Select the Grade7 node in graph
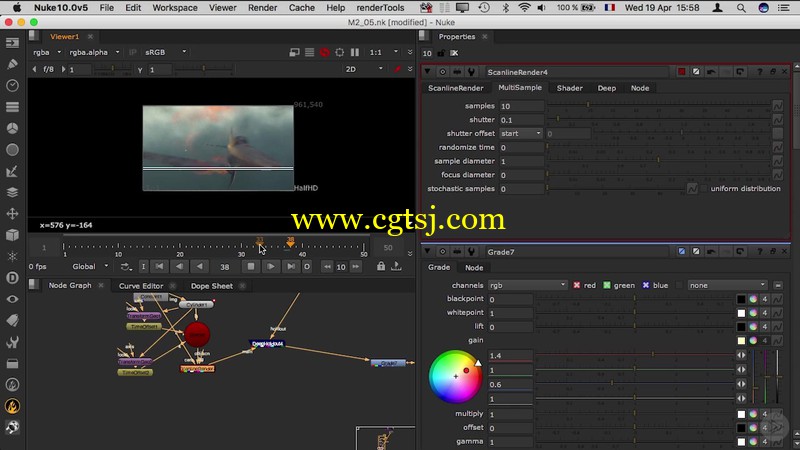800x450 pixels. tap(388, 363)
